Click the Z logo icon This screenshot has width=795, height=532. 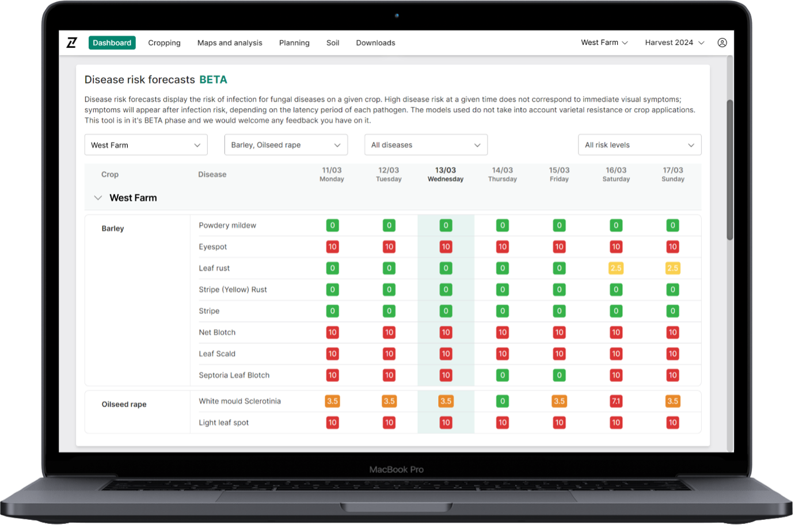coord(72,43)
